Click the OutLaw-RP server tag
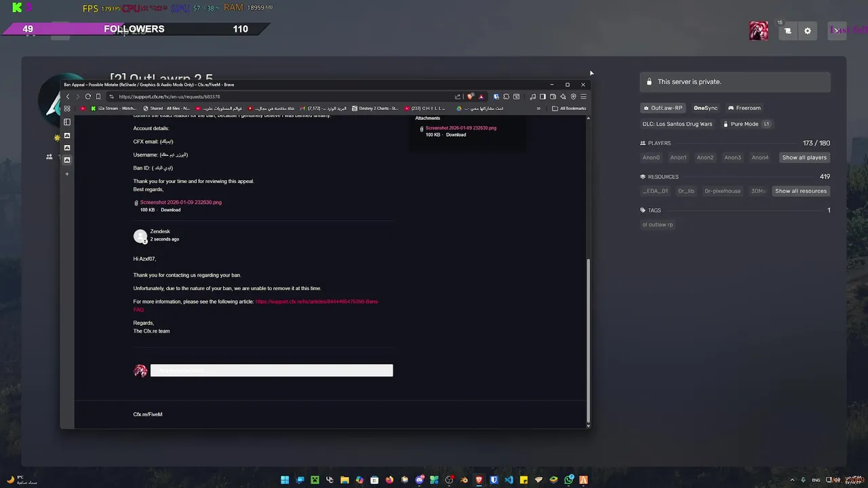This screenshot has height=488, width=868. [x=663, y=108]
